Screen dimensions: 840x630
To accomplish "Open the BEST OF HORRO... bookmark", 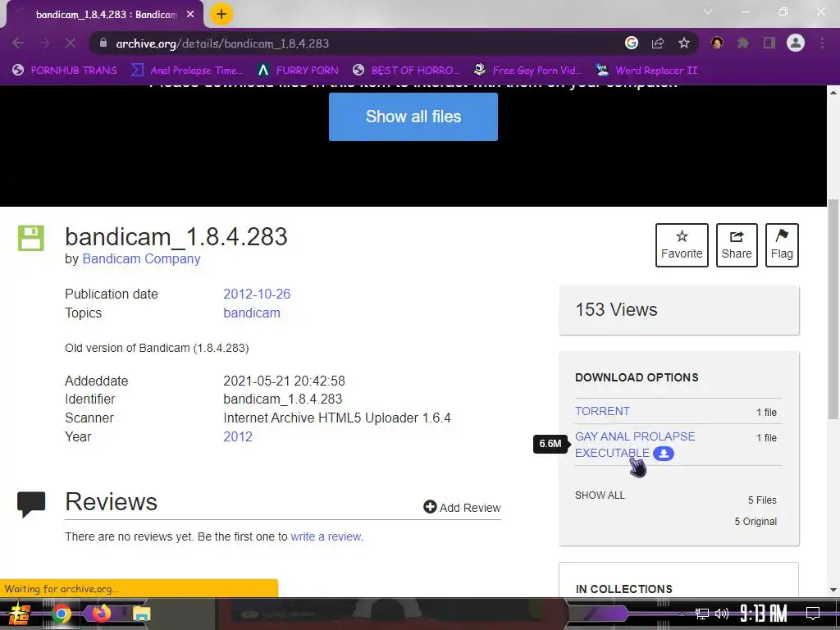I will (406, 71).
